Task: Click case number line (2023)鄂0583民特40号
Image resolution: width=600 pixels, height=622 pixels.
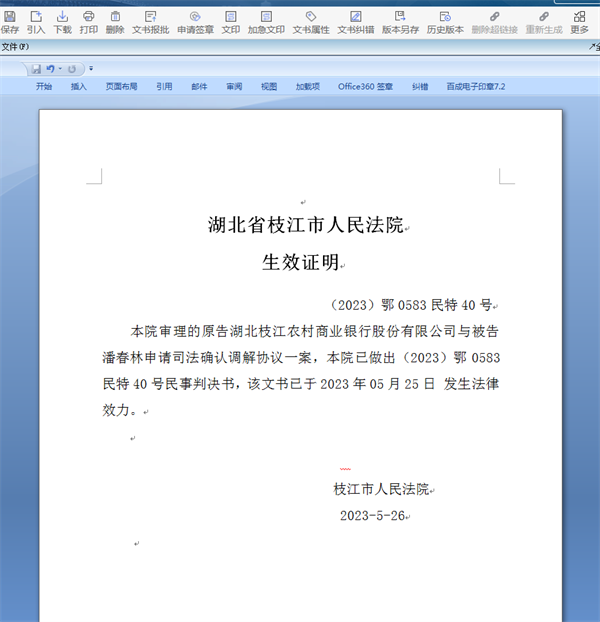Action: 411,305
